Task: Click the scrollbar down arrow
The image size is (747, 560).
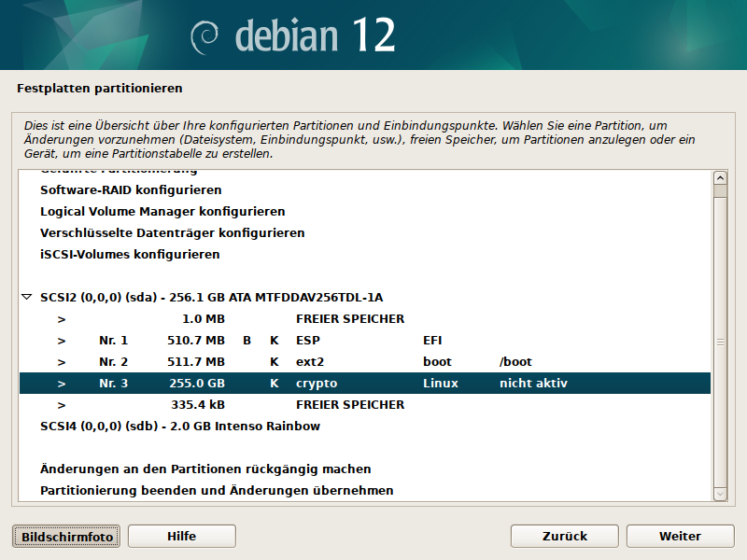Action: [720, 493]
